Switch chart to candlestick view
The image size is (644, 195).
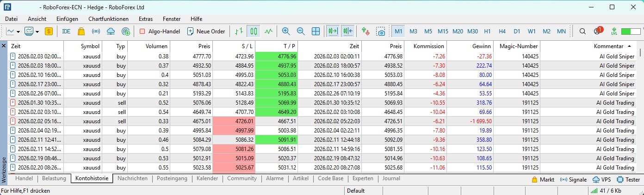pos(253,31)
